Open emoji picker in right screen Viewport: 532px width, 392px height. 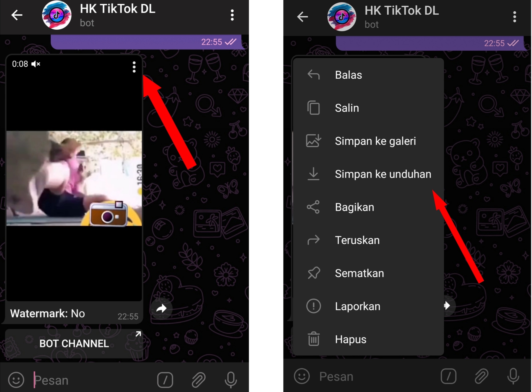302,376
